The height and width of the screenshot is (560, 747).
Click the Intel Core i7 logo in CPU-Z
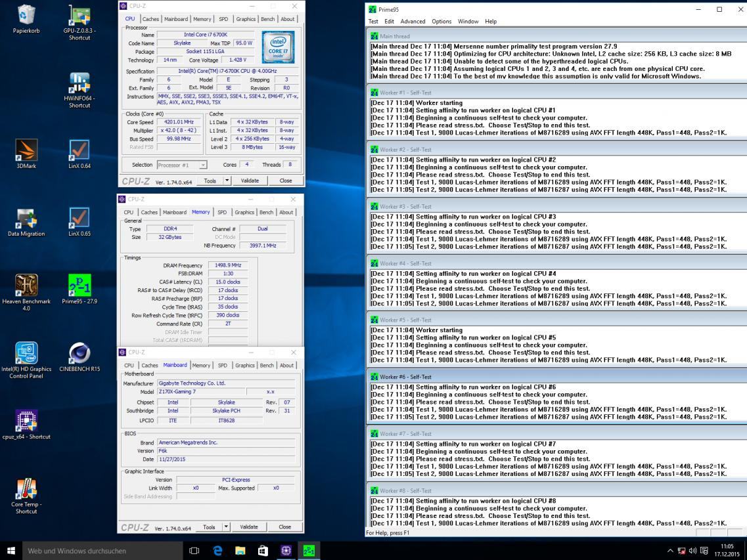(278, 47)
